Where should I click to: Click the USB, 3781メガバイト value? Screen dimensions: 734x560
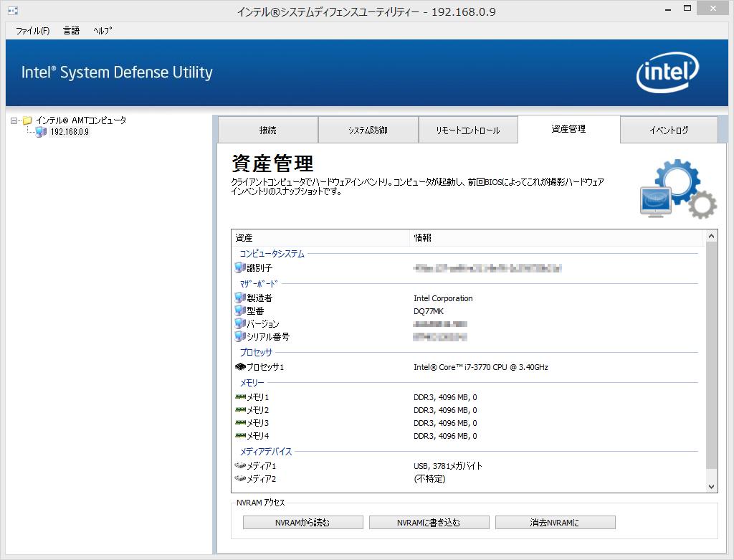click(x=448, y=466)
